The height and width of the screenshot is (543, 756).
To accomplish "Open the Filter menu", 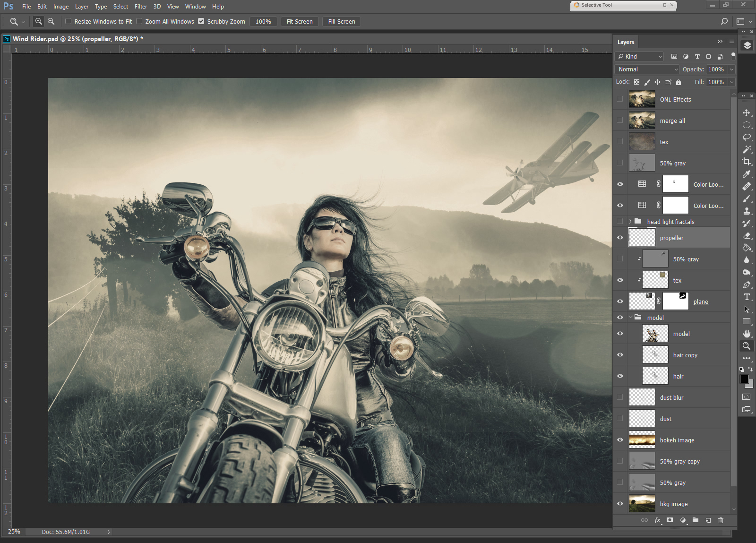I will (140, 7).
